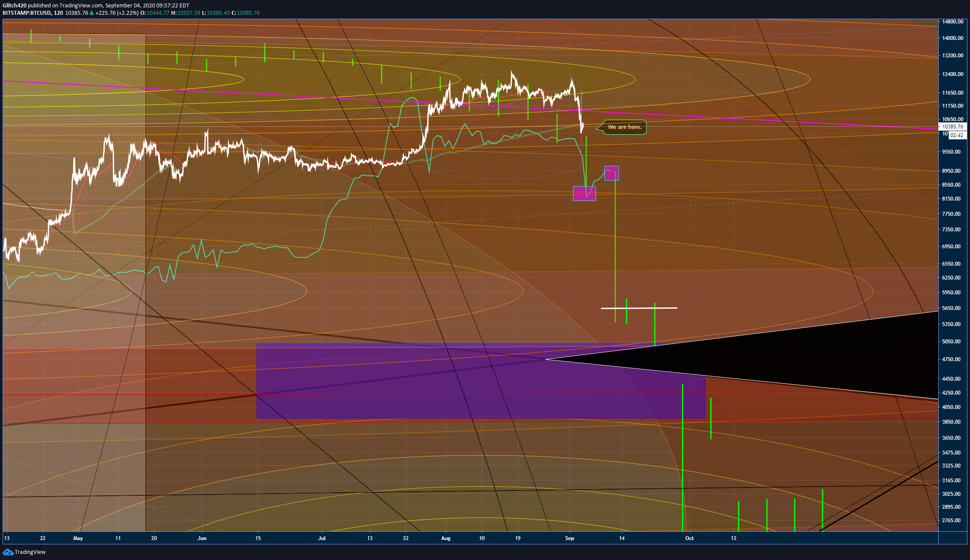
Task: Click the 8150.00 price axis label
Action: point(951,199)
